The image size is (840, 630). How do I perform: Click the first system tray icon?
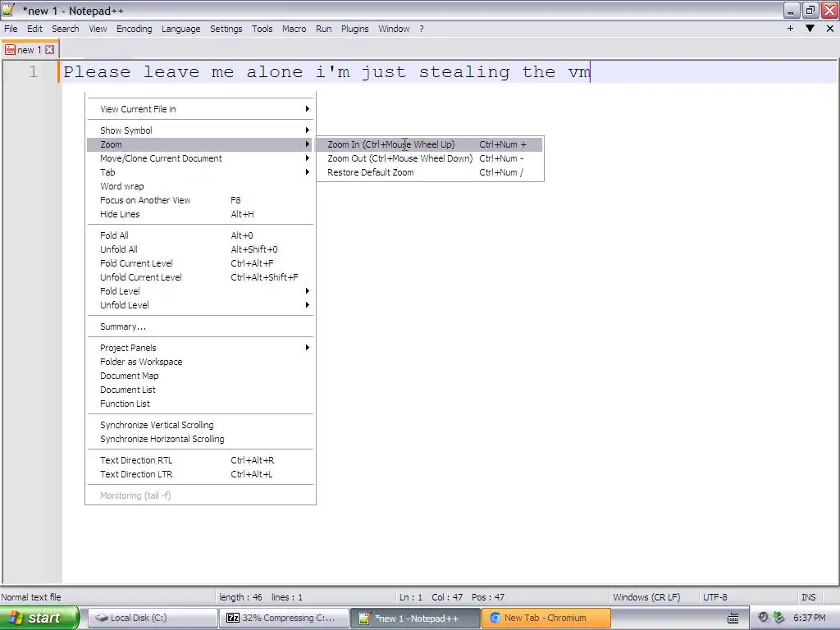763,618
